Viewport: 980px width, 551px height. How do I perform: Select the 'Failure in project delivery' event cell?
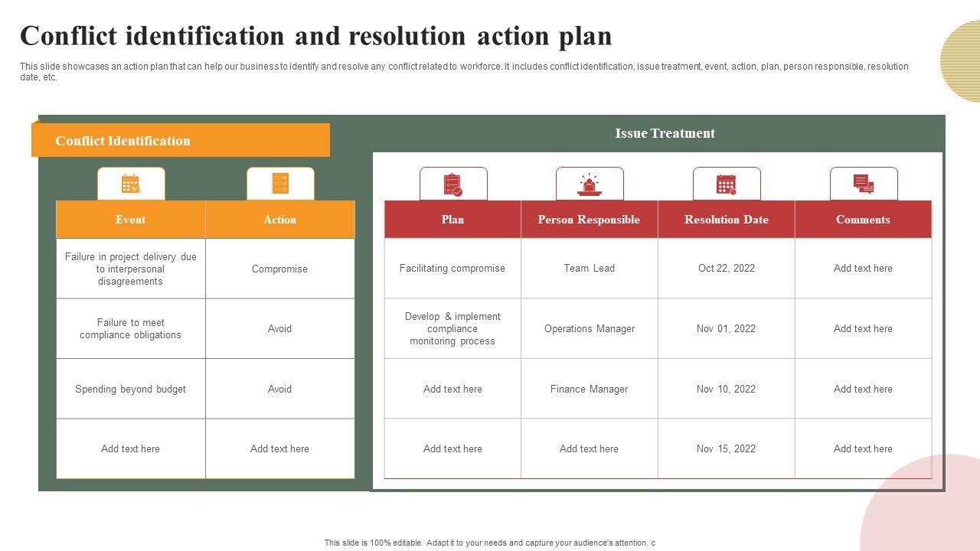(131, 269)
